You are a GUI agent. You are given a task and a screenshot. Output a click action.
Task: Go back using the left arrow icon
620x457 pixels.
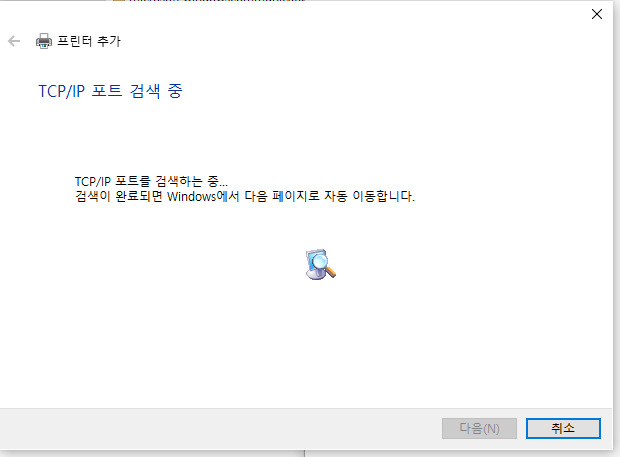click(14, 41)
